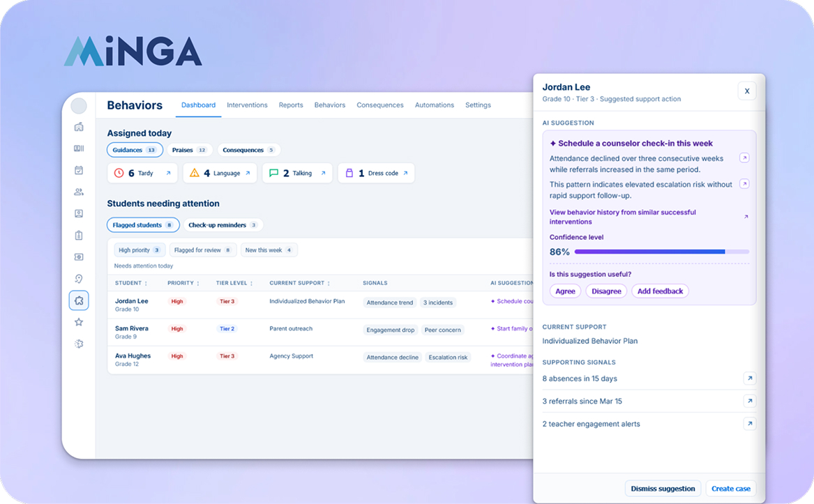This screenshot has width=814, height=504.
Task: Open 'View behavior history from similar successful interventions' link
Action: point(623,217)
